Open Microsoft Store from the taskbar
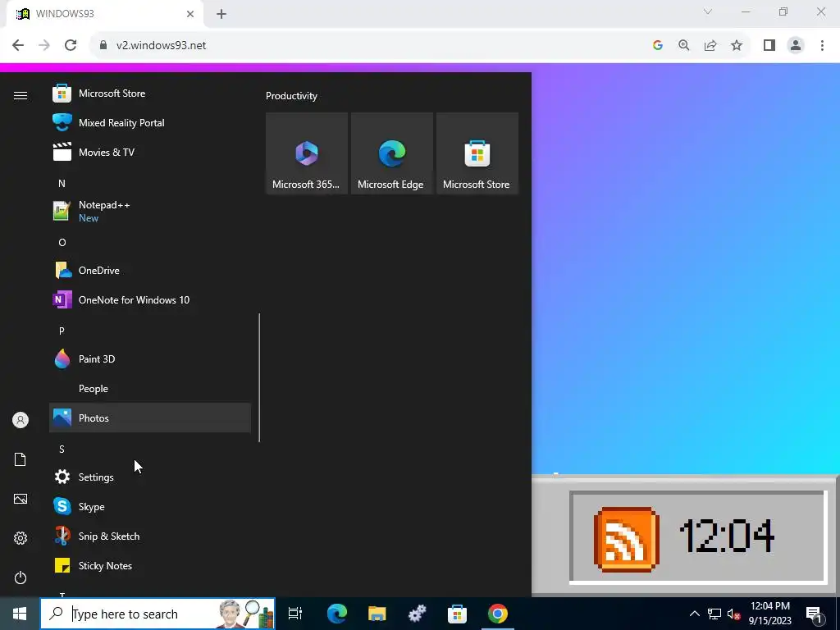Screen dimensions: 840x630 (458, 614)
